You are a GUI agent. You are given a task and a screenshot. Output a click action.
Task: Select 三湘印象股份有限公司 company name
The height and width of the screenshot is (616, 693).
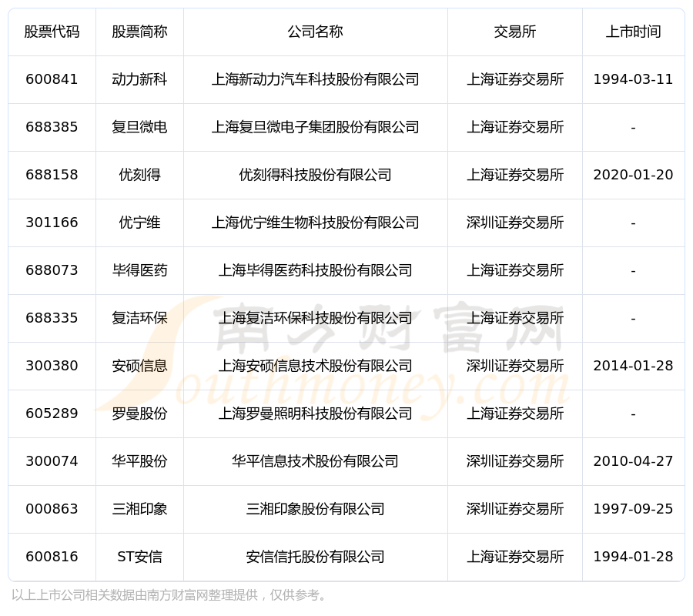315,509
